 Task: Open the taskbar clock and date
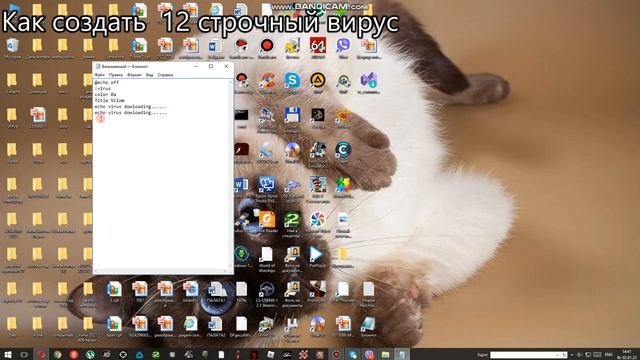(x=627, y=354)
